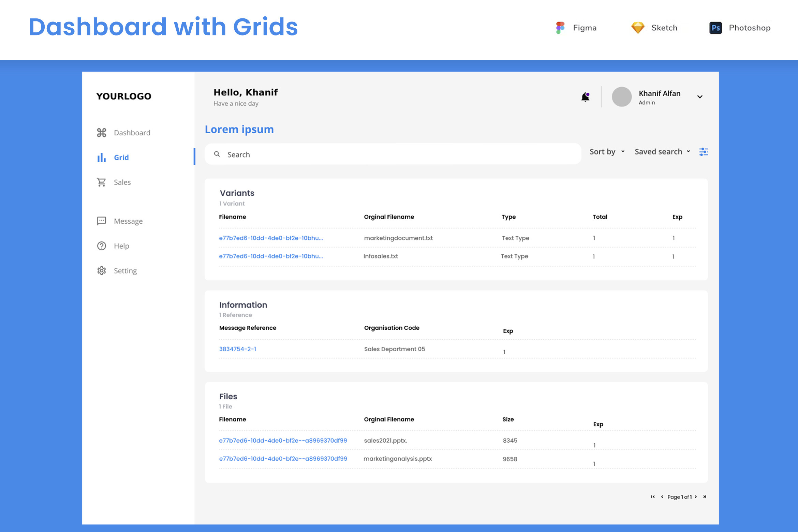The image size is (798, 532).
Task: Open the filter settings sliders icon
Action: pyautogui.click(x=704, y=152)
